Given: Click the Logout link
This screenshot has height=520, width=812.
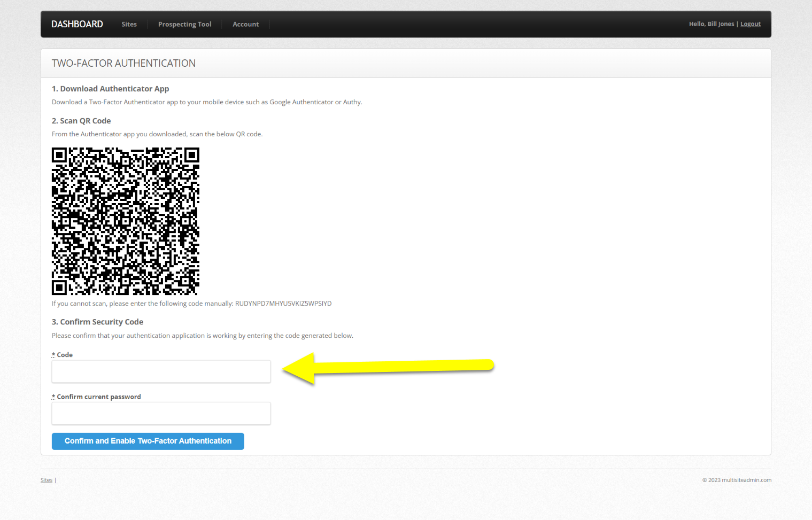Looking at the screenshot, I should [x=751, y=24].
